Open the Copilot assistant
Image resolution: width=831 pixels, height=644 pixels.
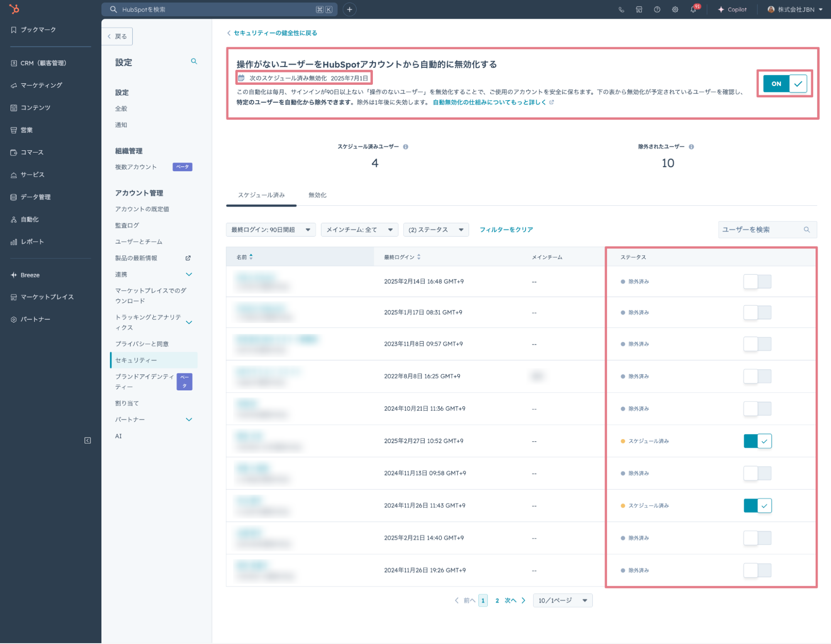pos(732,10)
